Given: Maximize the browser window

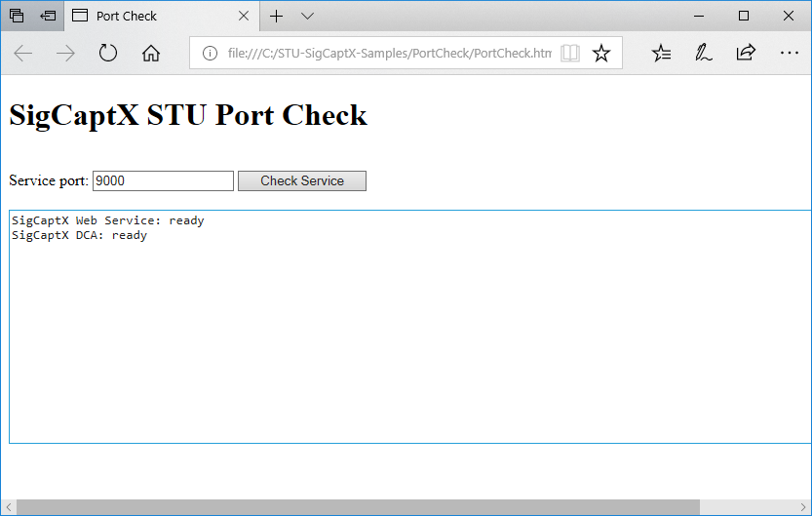Looking at the screenshot, I should coord(744,16).
